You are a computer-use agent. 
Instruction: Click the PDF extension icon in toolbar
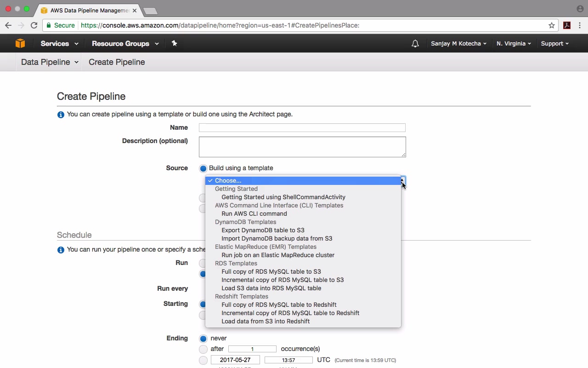coord(567,25)
